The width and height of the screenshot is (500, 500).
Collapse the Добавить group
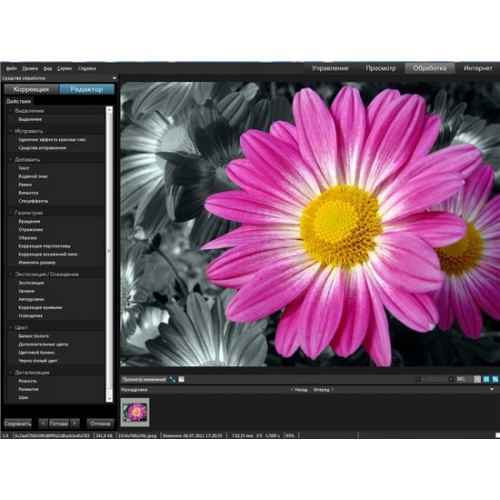coord(11,159)
